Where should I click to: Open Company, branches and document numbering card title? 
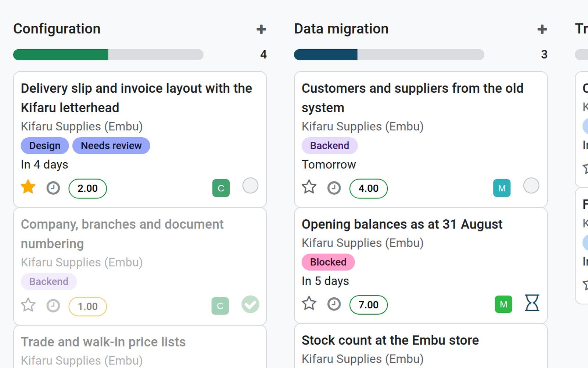[122, 234]
